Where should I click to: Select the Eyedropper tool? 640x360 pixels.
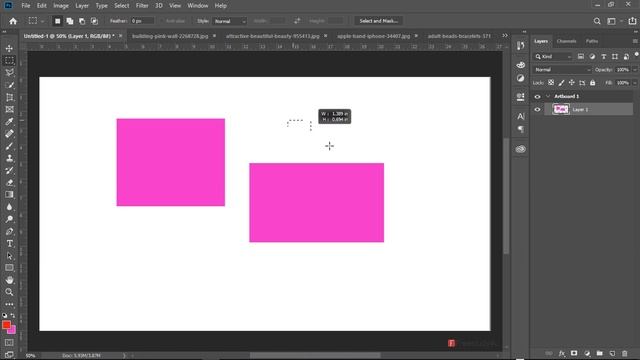click(x=9, y=122)
